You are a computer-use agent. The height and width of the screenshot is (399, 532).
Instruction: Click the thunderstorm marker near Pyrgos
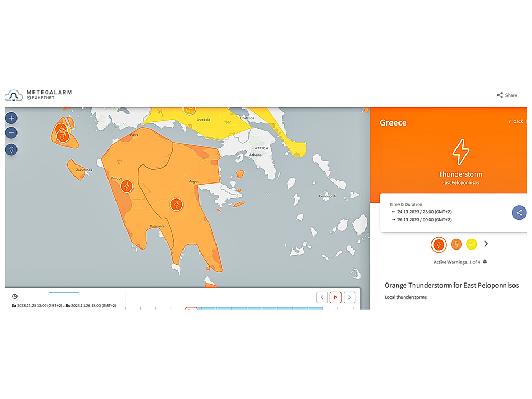point(127,186)
